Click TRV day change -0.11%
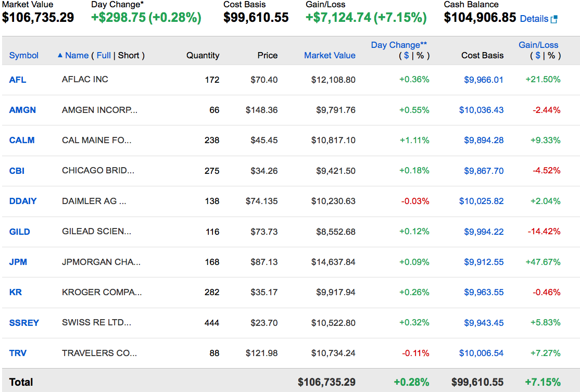This screenshot has width=580, height=392. [x=415, y=353]
